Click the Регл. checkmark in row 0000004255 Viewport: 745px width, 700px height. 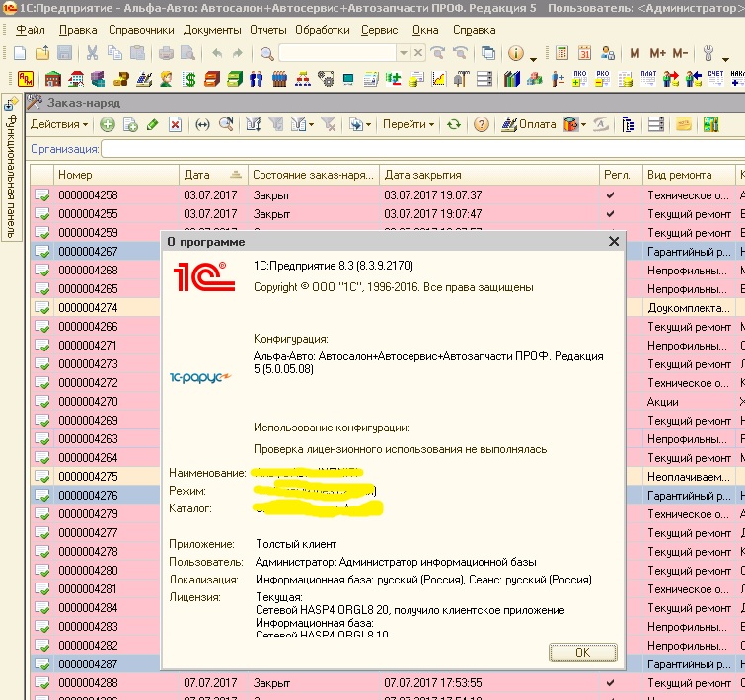[611, 213]
